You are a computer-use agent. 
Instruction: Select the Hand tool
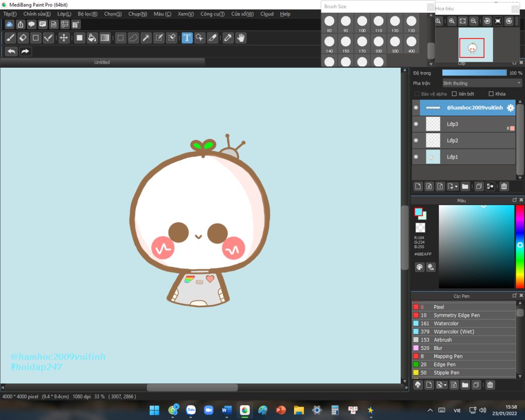tap(241, 38)
